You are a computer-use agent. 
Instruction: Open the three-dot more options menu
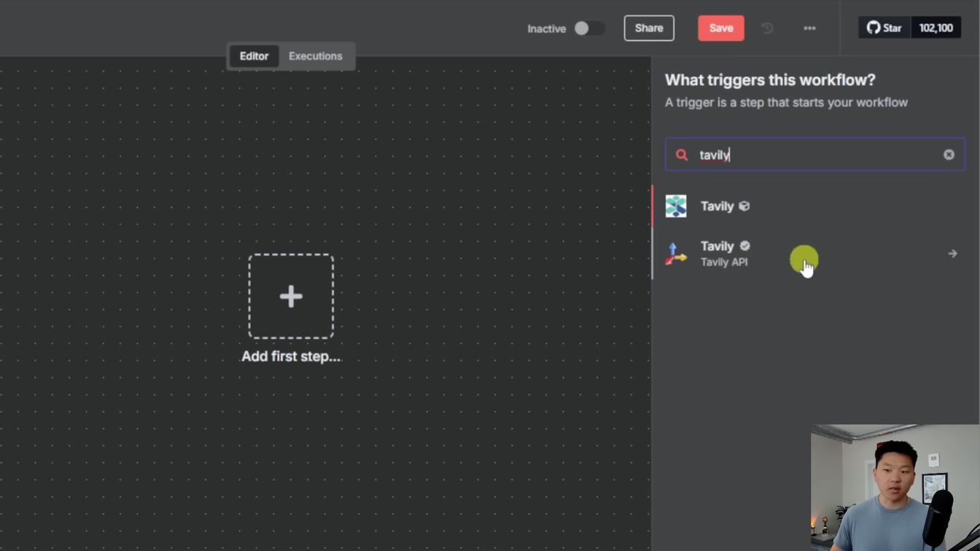click(809, 28)
